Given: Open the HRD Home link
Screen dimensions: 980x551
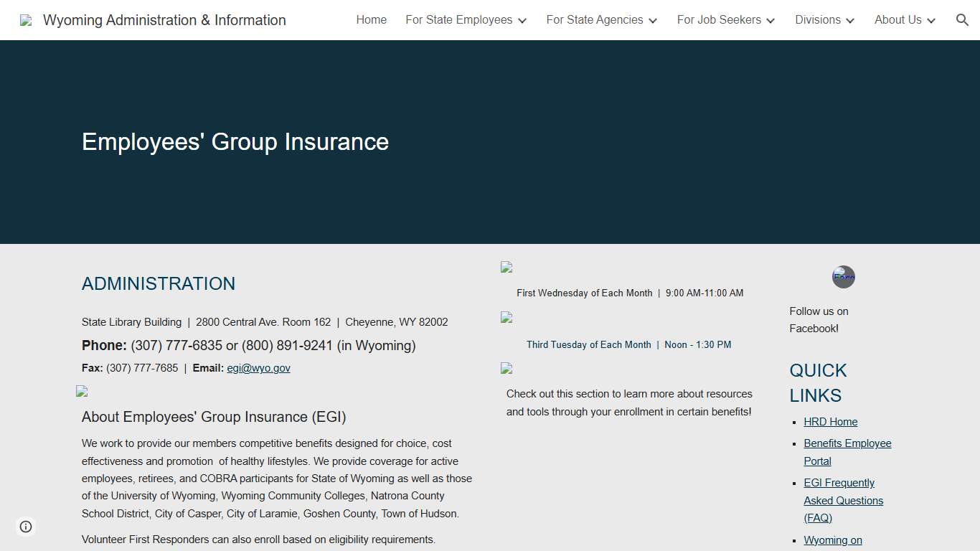Looking at the screenshot, I should [x=830, y=421].
